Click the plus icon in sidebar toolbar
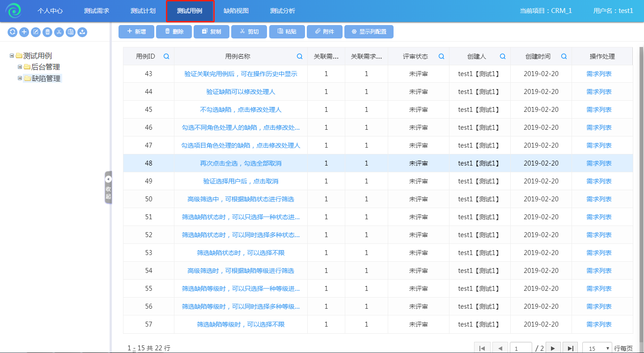The width and height of the screenshot is (644, 353). 24,32
